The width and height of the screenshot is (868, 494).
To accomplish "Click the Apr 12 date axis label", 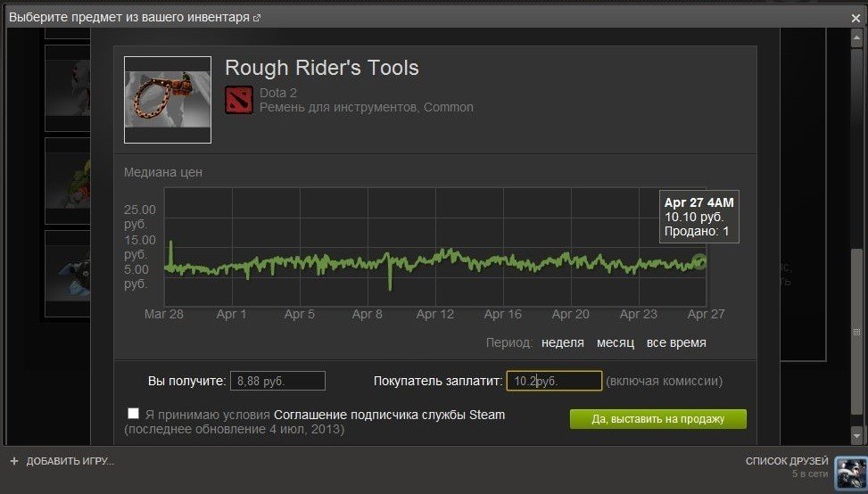I will pos(435,314).
